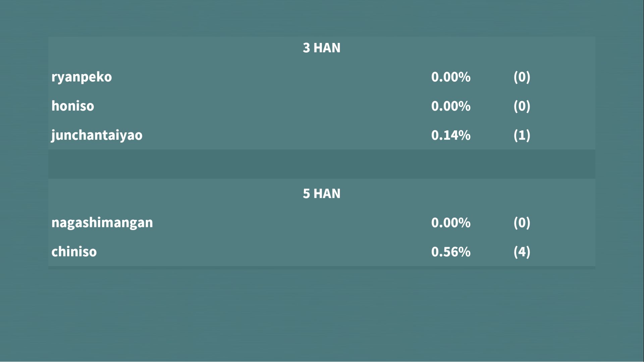Click the (0) count beside nagashimangan

[522, 223]
